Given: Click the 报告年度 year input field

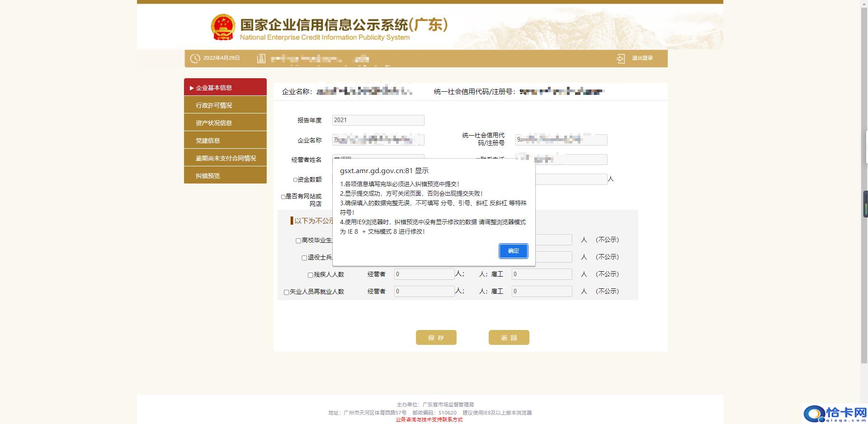Looking at the screenshot, I should pyautogui.click(x=378, y=120).
